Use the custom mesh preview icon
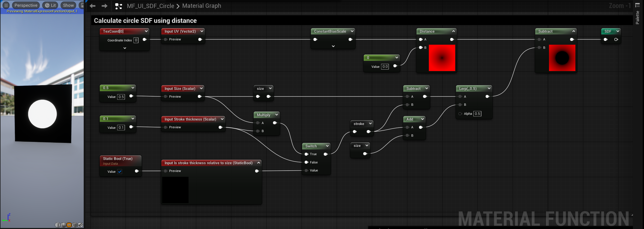This screenshot has height=229, width=644. click(x=80, y=225)
